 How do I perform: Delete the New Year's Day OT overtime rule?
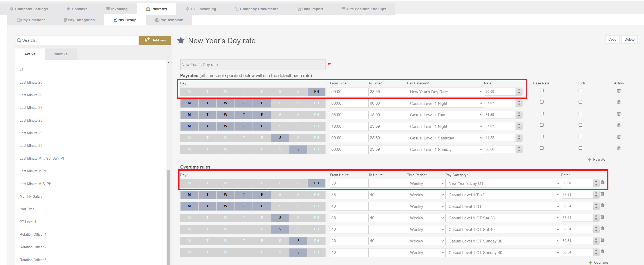tap(602, 182)
